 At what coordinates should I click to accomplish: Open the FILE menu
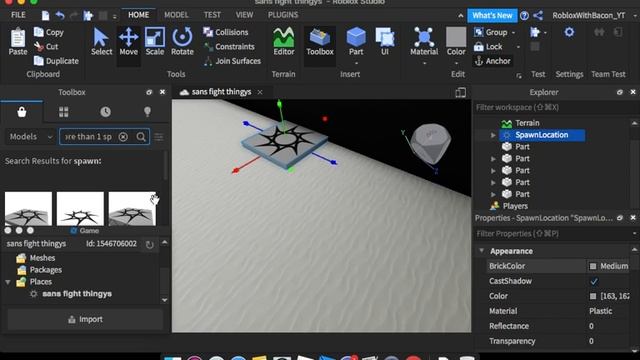coord(18,15)
